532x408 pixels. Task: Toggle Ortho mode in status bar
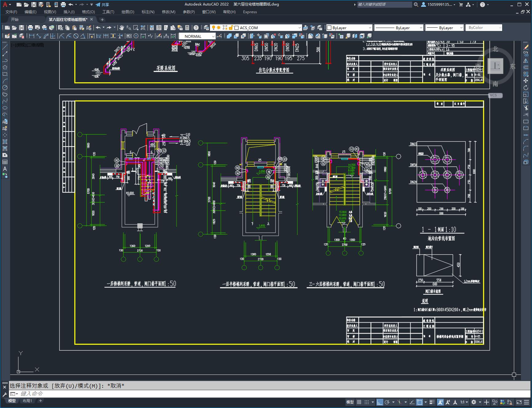point(380,402)
